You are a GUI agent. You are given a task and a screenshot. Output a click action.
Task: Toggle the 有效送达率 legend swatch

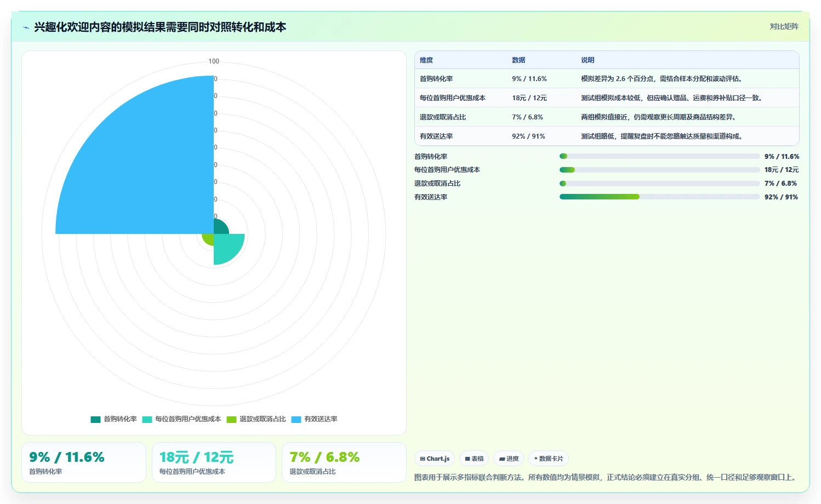tap(296, 419)
